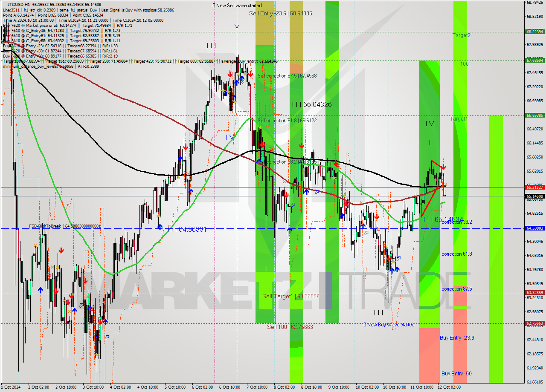Click the 'Buy Entry -50' label
Image resolution: width=546 pixels, height=392 pixels.
pos(456,374)
